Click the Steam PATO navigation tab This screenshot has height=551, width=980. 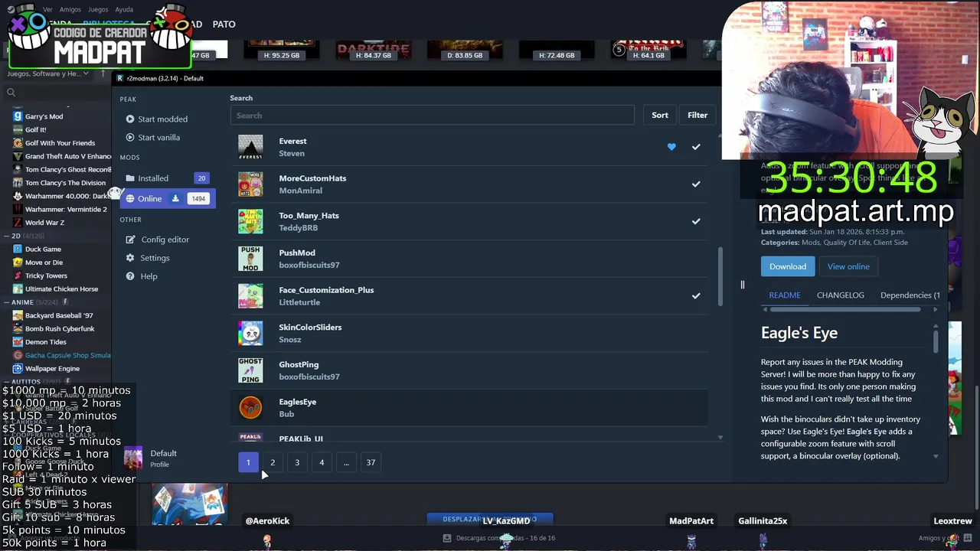point(224,24)
